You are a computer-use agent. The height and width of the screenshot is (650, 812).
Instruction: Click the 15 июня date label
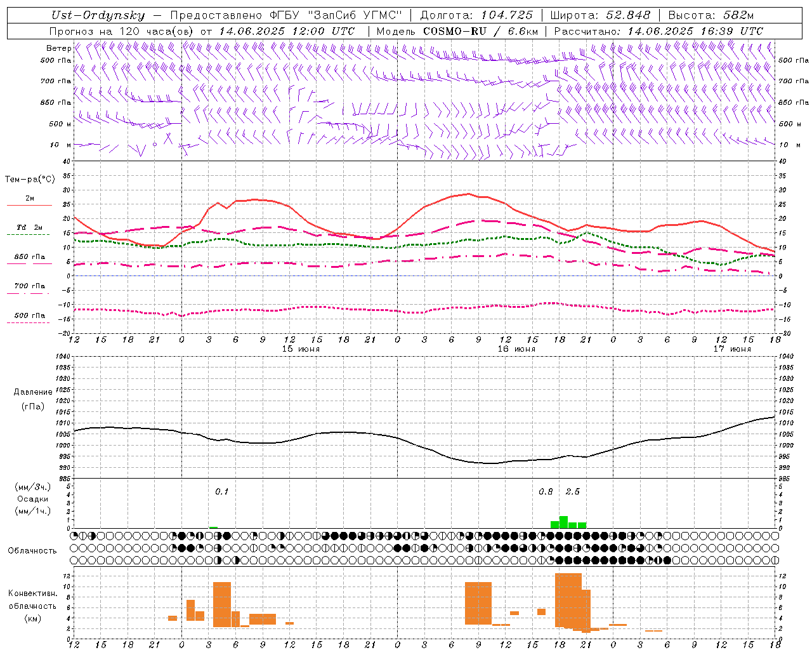click(301, 349)
